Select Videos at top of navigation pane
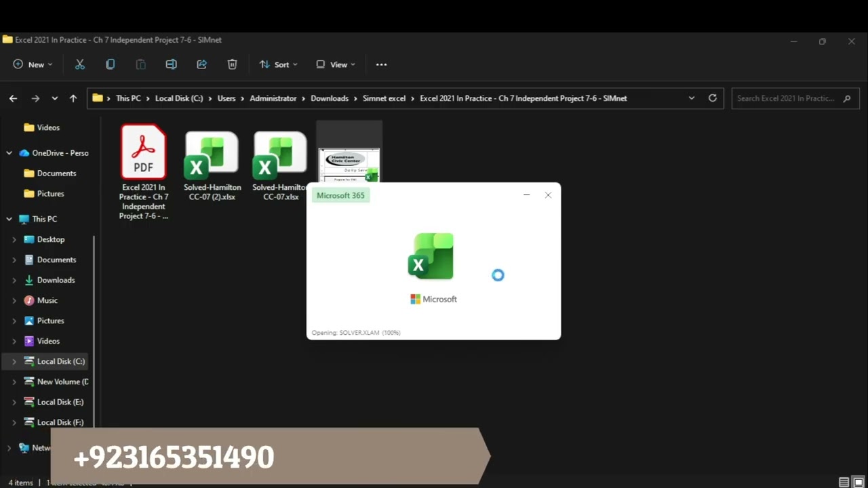 pyautogui.click(x=48, y=127)
